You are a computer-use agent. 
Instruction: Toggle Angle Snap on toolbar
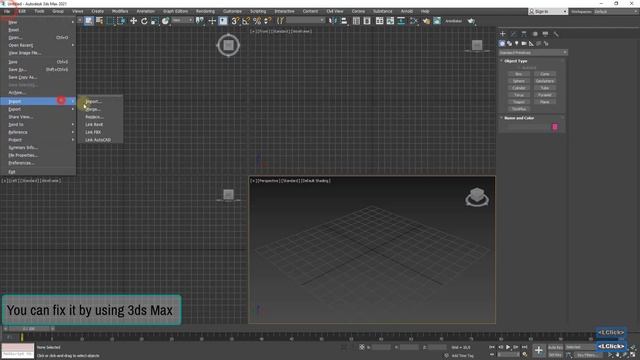pos(246,21)
